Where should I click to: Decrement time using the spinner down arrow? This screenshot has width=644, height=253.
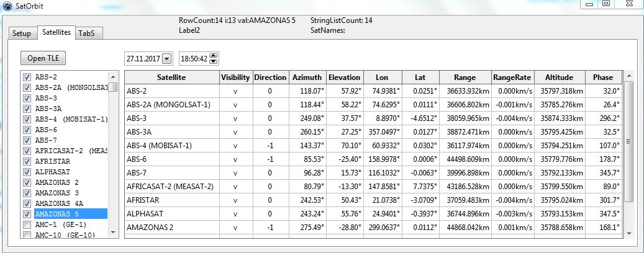[214, 62]
